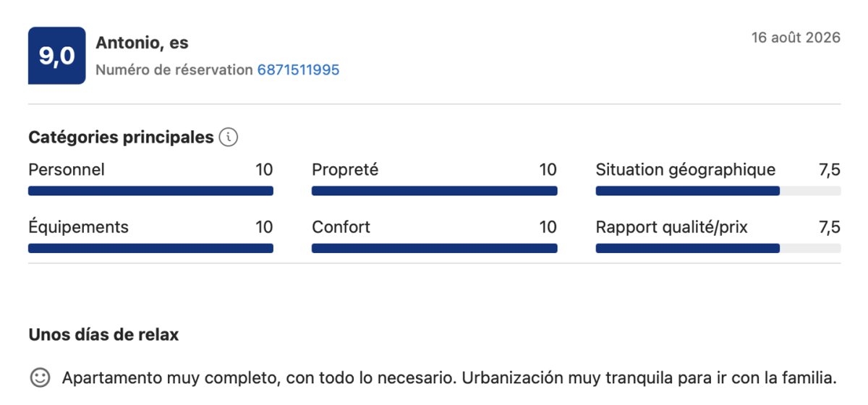868x405 pixels.
Task: Click the smiley face review icon
Action: pyautogui.click(x=40, y=378)
